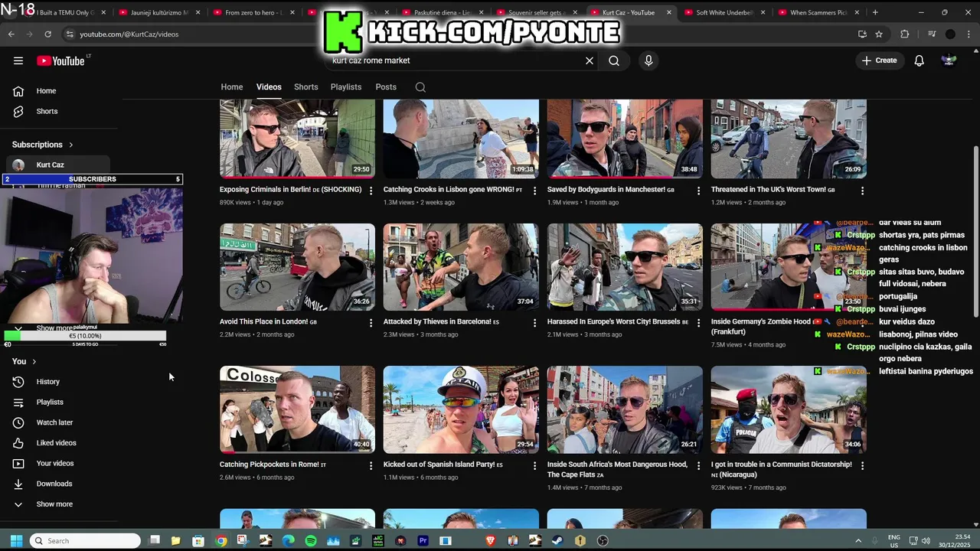Expand the You section chevron
Screen dimensions: 980x551
(x=34, y=361)
